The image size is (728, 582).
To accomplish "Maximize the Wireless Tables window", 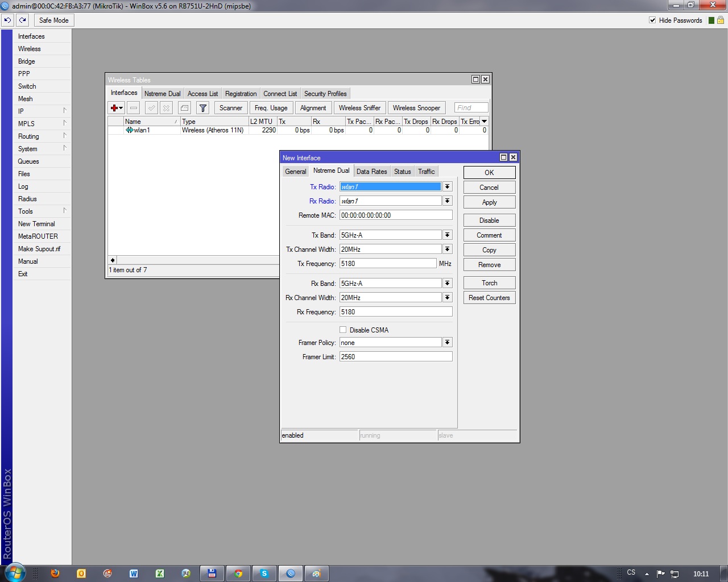I will (475, 80).
